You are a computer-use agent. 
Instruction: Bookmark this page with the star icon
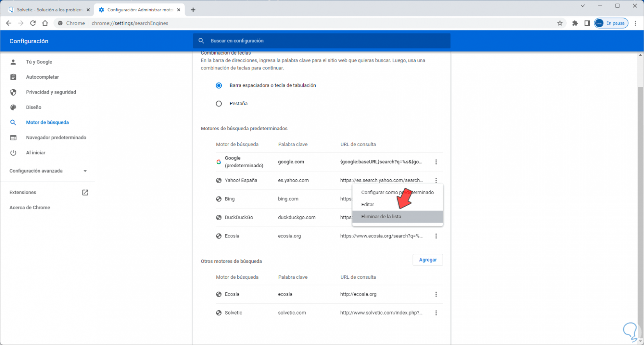(560, 23)
